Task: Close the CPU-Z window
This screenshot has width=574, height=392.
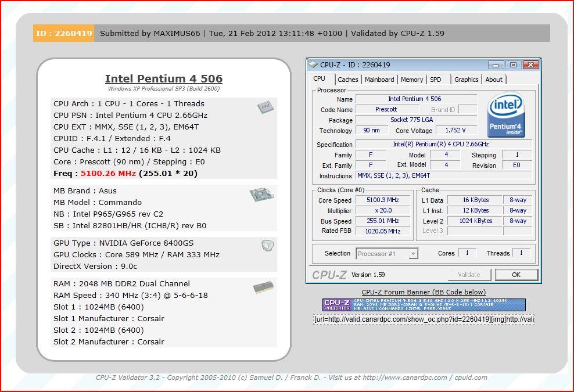Action: 531,65
